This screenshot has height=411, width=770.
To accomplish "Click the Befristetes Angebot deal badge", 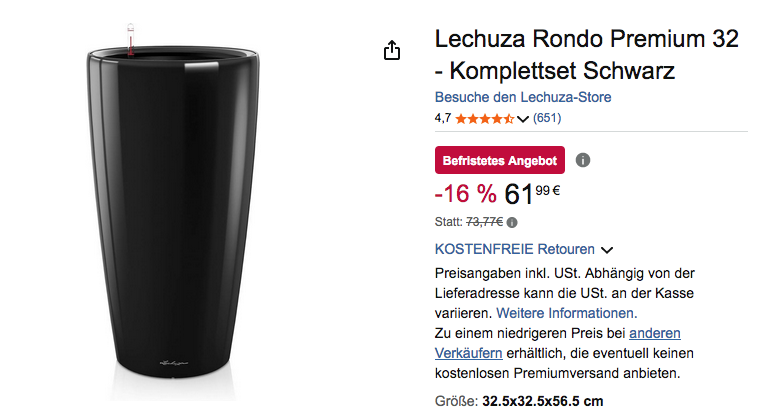I will tap(500, 160).
